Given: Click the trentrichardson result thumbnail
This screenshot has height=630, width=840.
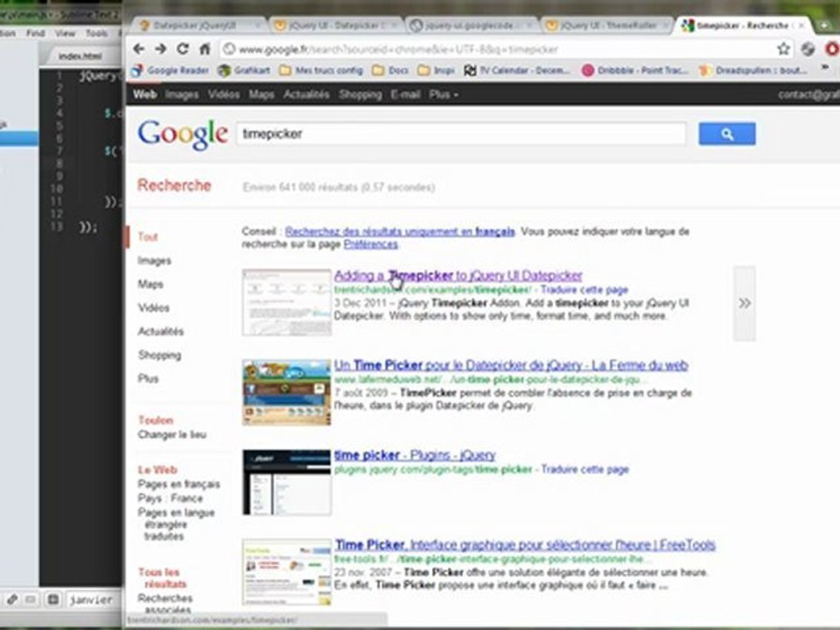Looking at the screenshot, I should tap(287, 302).
